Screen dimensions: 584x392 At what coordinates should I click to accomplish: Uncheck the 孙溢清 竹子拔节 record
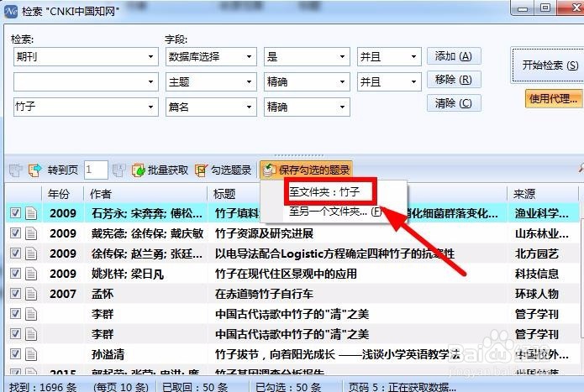[15, 353]
